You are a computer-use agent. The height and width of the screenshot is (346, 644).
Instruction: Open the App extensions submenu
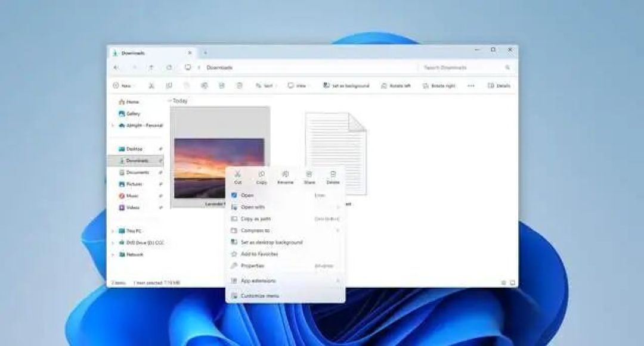click(x=286, y=281)
